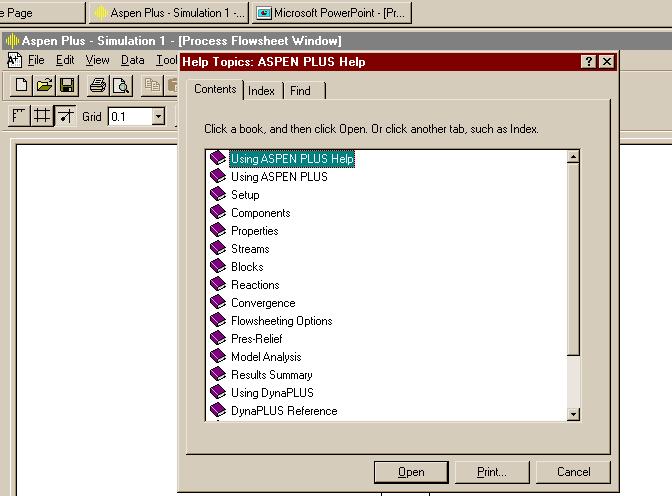The width and height of the screenshot is (672, 496).
Task: Toggle the grid display button
Action: (42, 116)
